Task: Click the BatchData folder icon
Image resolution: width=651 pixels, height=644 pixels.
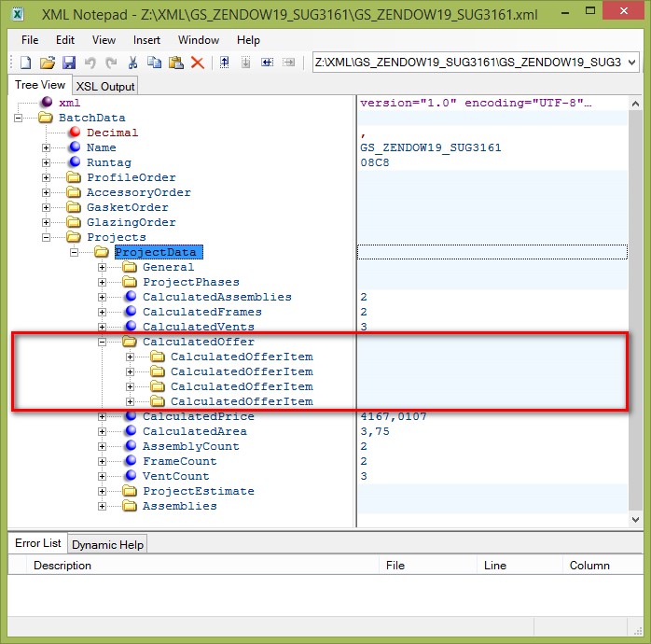Action: (46, 118)
